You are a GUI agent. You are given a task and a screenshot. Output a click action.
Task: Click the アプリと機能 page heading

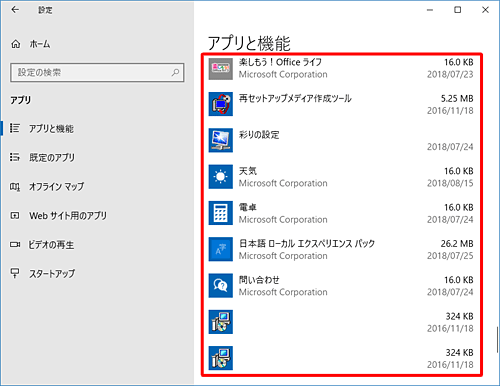click(x=249, y=43)
